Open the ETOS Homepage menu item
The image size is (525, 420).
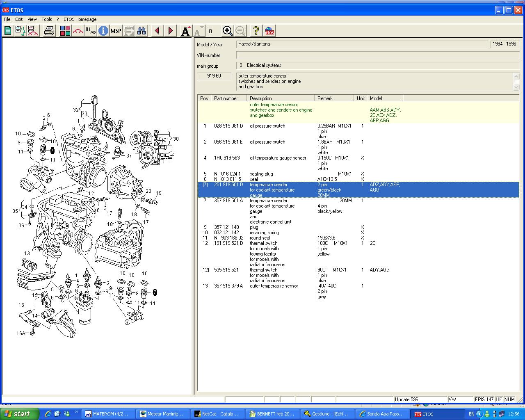pos(80,19)
